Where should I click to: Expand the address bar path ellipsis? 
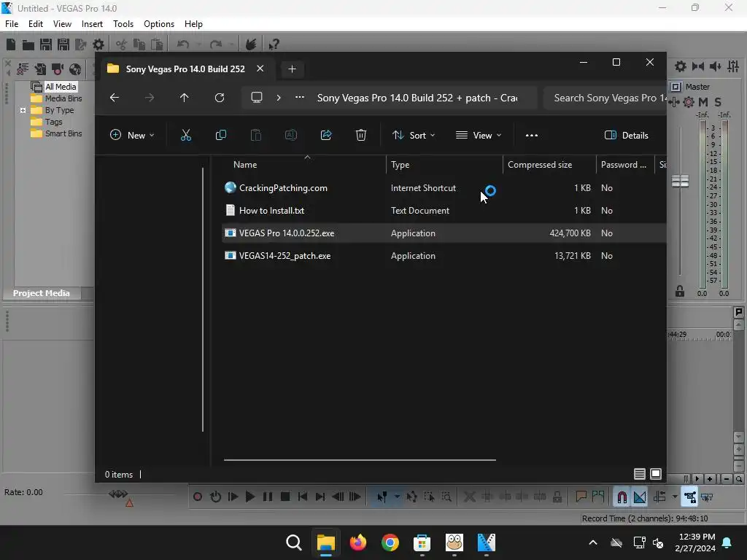point(300,98)
